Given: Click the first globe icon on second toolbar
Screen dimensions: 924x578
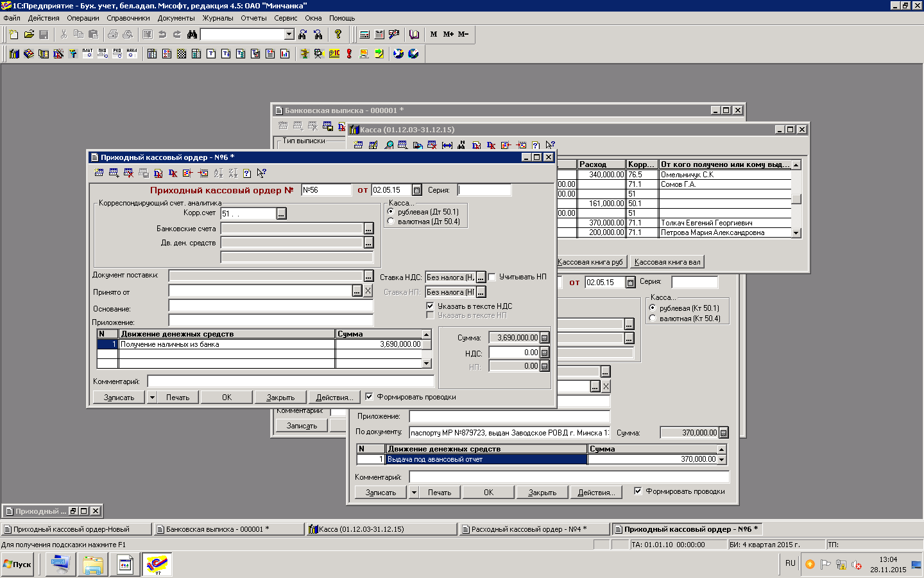Looking at the screenshot, I should pos(398,53).
